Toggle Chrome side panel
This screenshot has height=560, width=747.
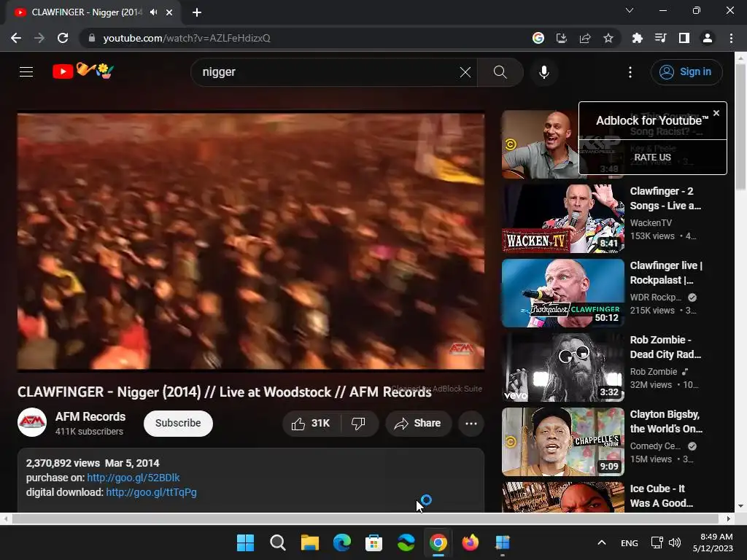pos(684,38)
